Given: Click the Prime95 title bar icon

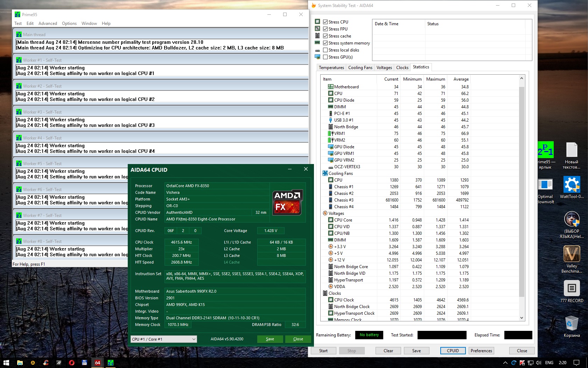Looking at the screenshot, I should [17, 14].
